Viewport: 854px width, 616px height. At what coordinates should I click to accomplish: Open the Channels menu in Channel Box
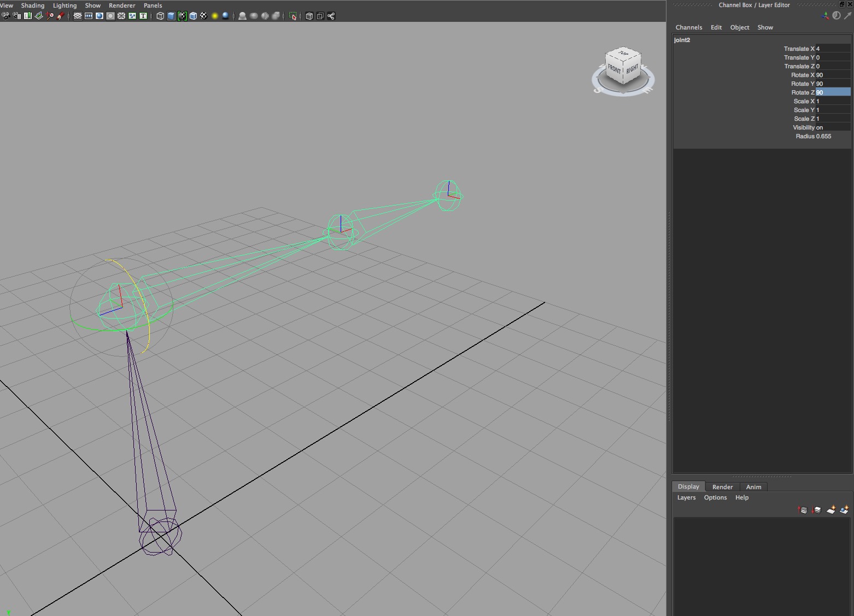tap(688, 27)
